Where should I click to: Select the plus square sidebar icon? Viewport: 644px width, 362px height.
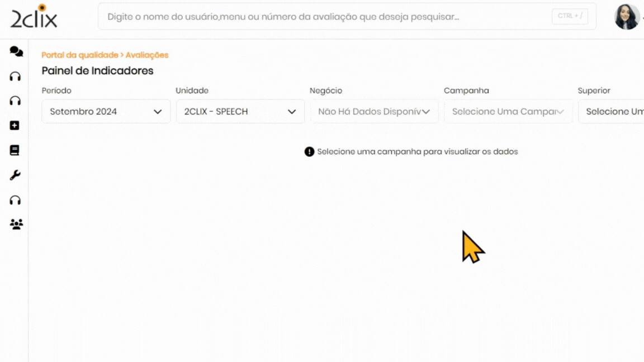coord(15,126)
